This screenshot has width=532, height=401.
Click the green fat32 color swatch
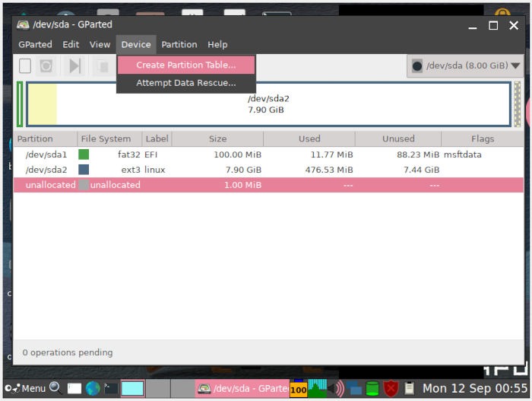pyautogui.click(x=84, y=154)
